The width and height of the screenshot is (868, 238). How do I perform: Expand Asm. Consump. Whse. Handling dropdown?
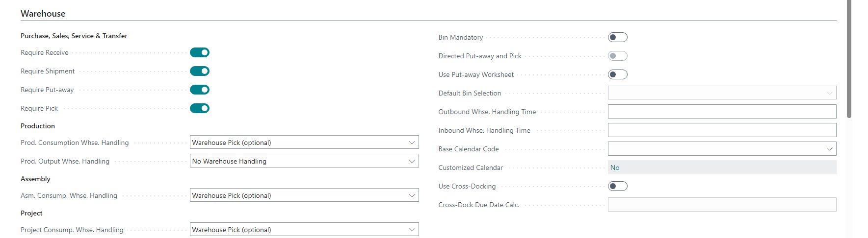pos(304,195)
